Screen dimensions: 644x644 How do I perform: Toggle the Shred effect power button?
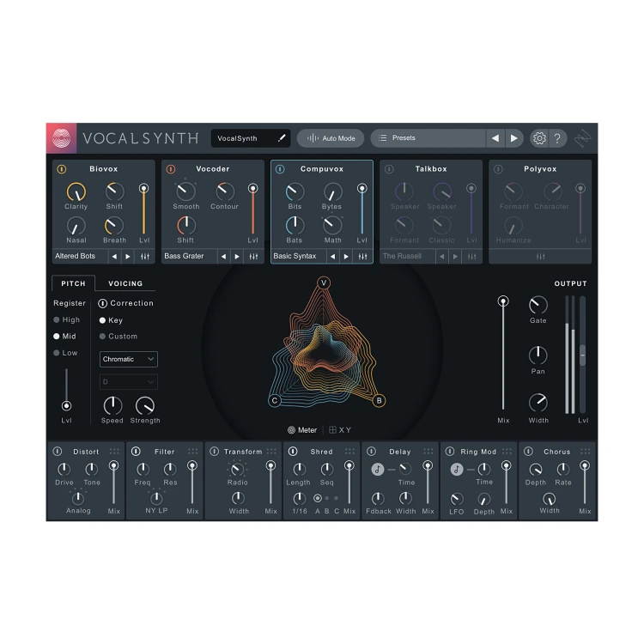[x=293, y=452]
